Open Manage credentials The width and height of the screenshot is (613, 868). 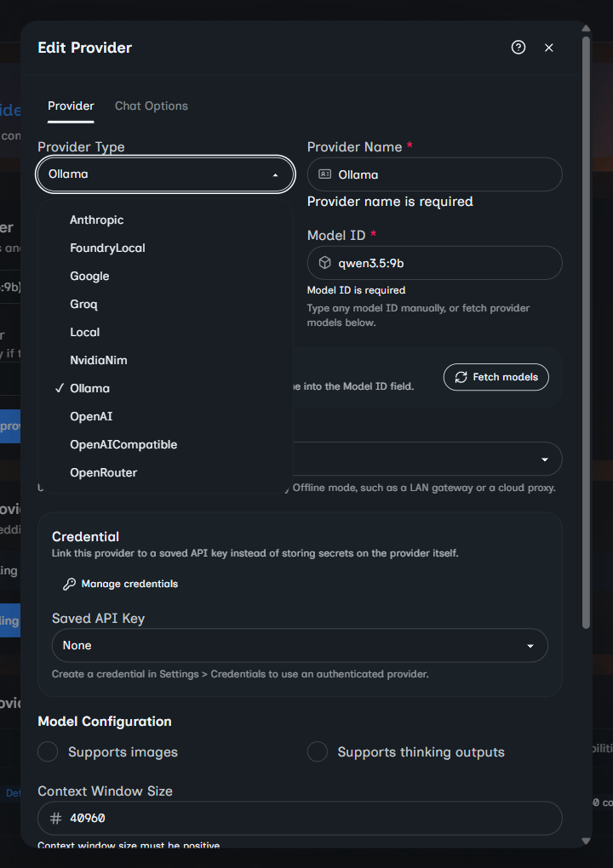(x=121, y=584)
